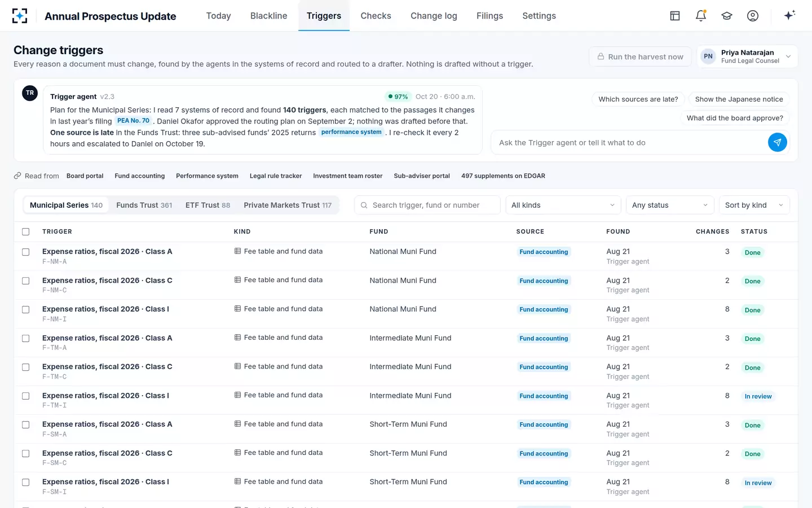Go to the Checks tab
Screen dimensions: 812x508
[x=376, y=16]
